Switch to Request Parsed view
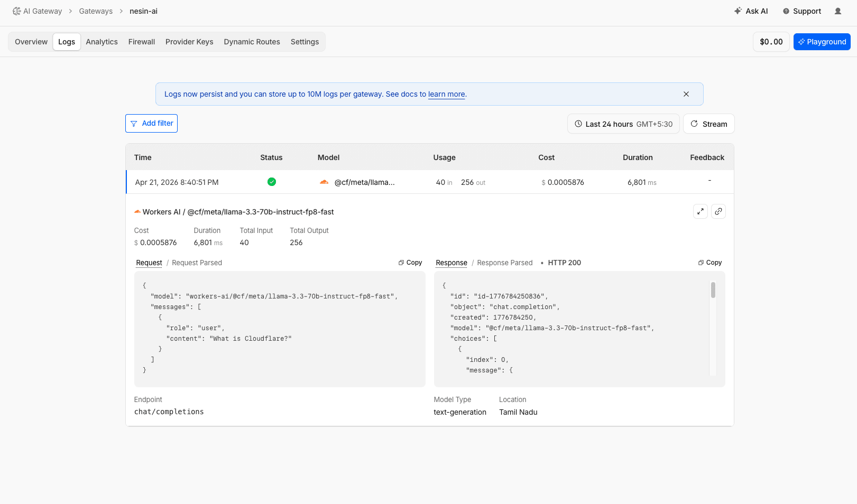Screen dimensions: 857x504 click(197, 263)
